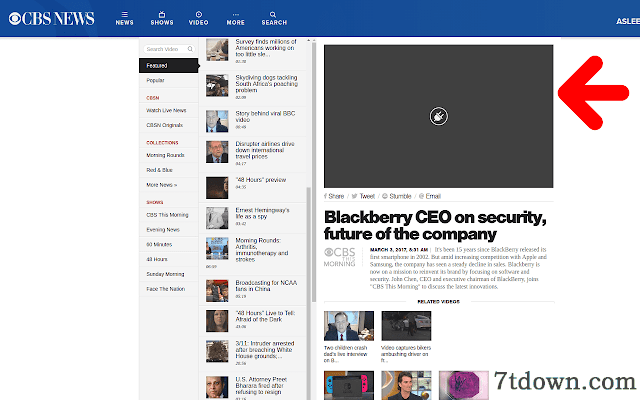Email this video

(430, 196)
